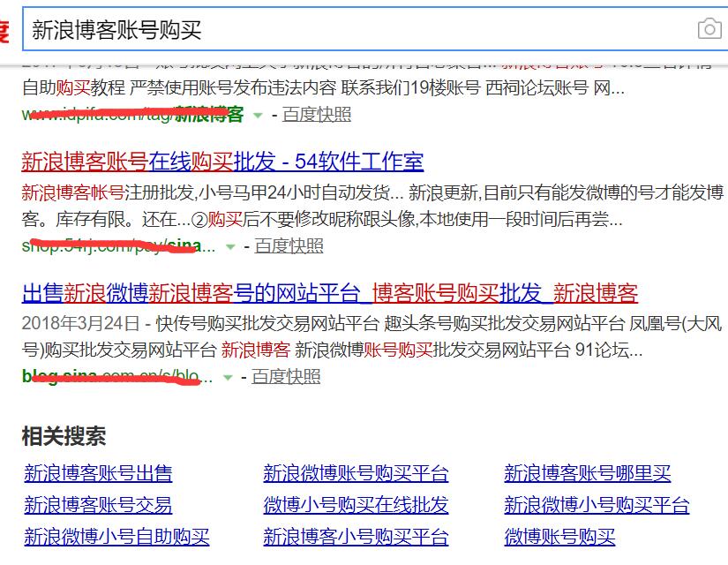Click snippet text starting 新浪博客帐号注册批发

(x=372, y=206)
